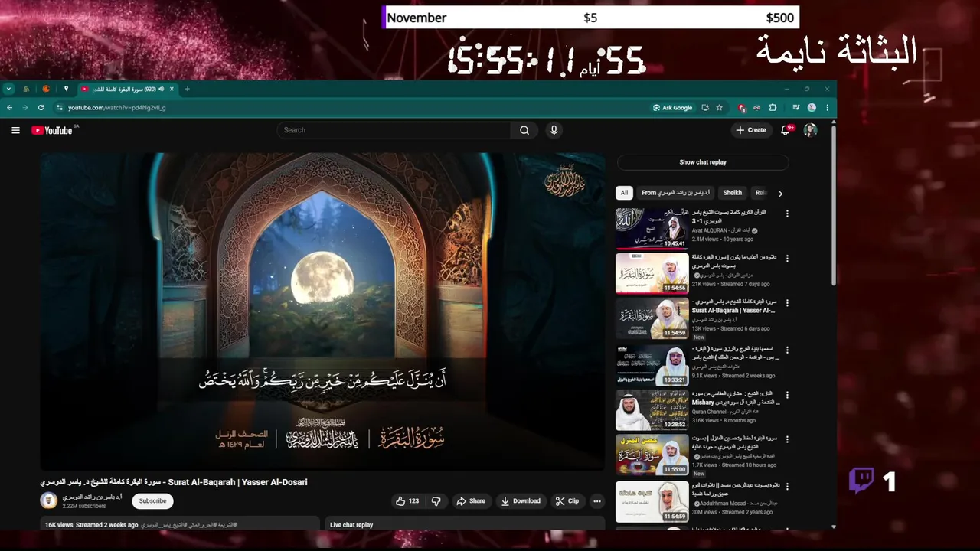
Task: Open the 11:54:56 video thumbnail
Action: [x=652, y=273]
